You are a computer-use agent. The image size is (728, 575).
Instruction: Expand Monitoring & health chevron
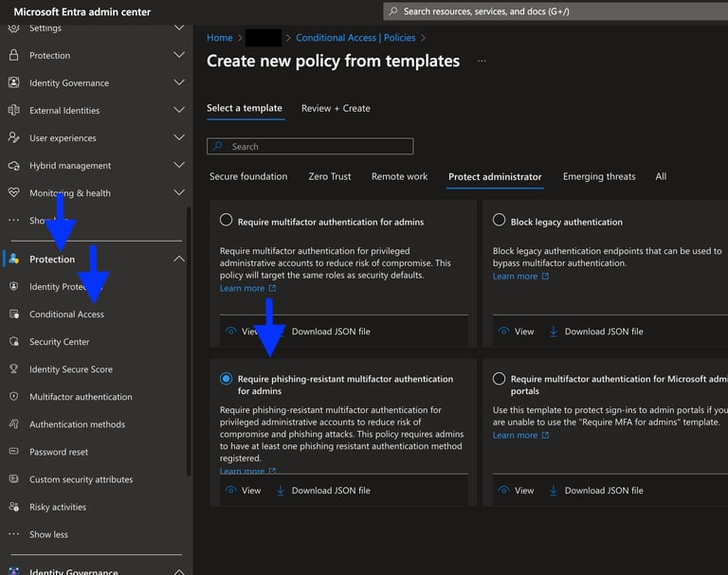click(x=179, y=192)
